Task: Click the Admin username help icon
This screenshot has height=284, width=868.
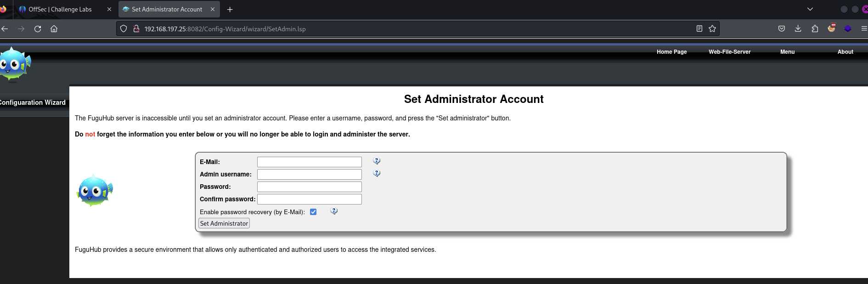Action: 377,173
